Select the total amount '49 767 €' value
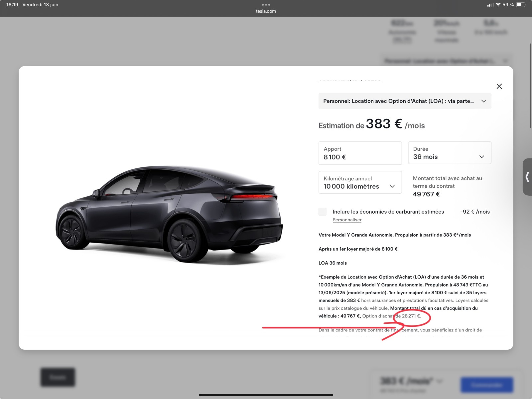532x399 pixels. click(x=426, y=194)
